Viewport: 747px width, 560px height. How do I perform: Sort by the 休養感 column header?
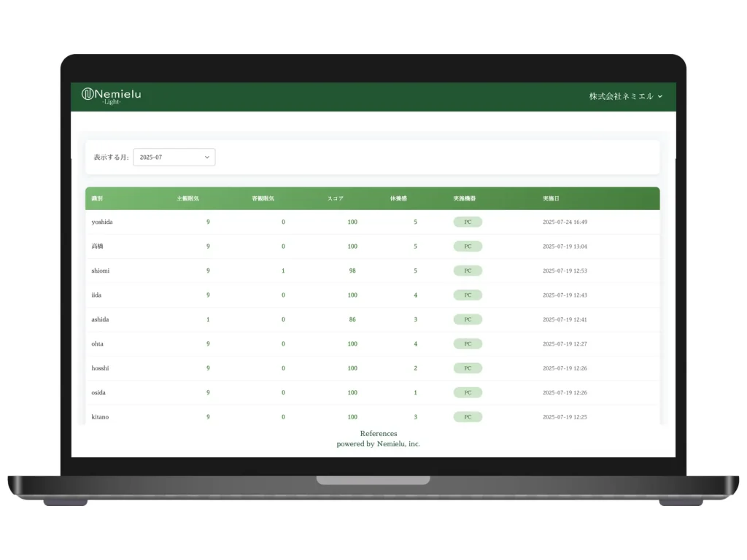click(x=398, y=198)
